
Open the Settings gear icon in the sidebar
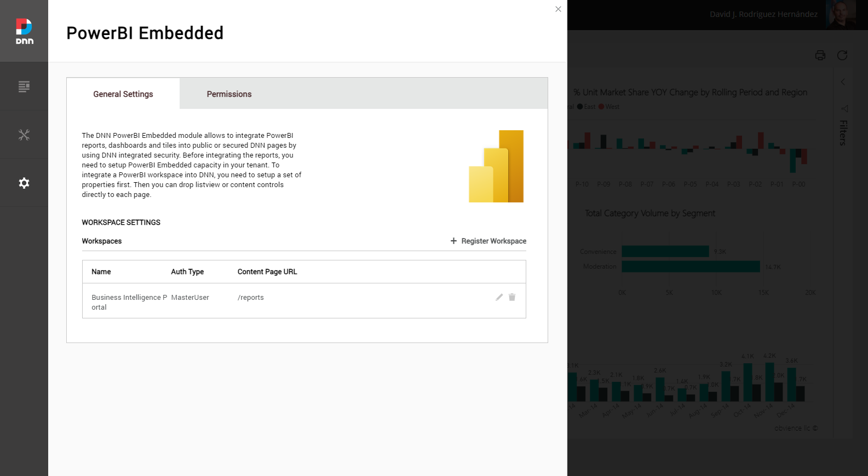click(24, 183)
